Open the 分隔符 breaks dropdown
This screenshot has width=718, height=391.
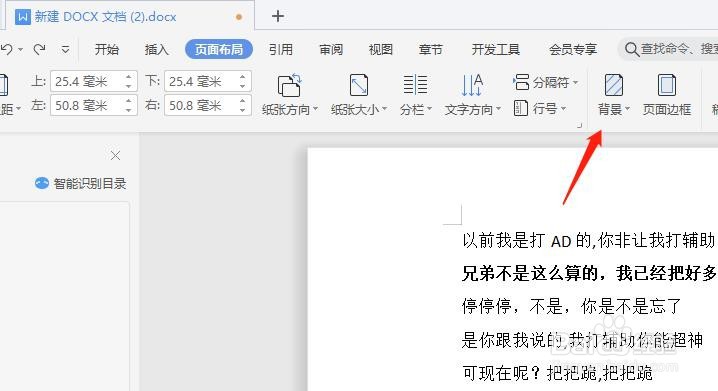pyautogui.click(x=546, y=82)
